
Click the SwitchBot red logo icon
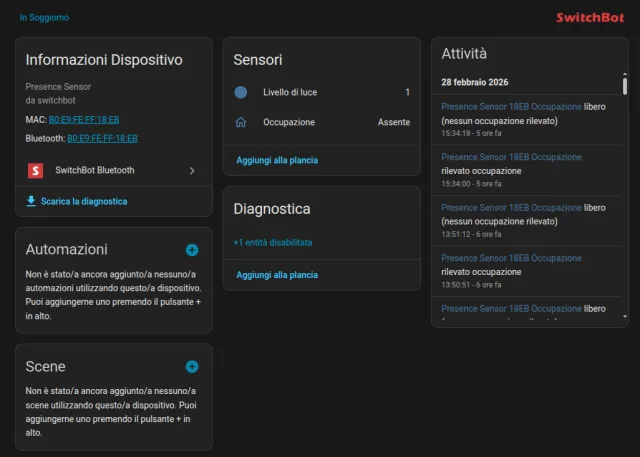[34, 171]
